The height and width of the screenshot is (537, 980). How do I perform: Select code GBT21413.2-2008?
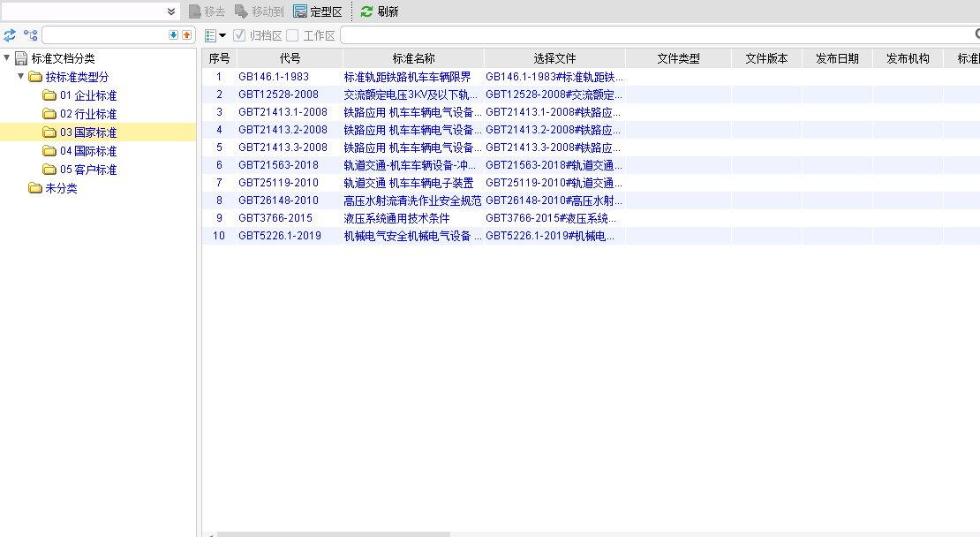[x=283, y=130]
